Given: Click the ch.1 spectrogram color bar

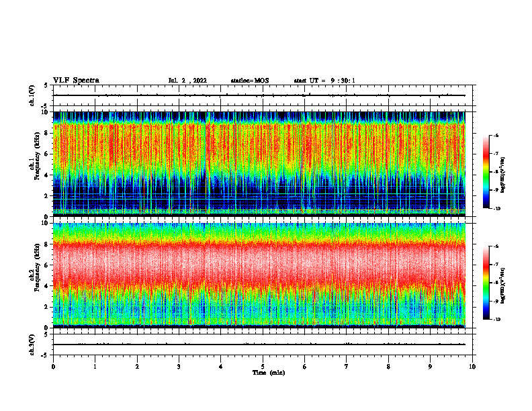Looking at the screenshot, I should pyautogui.click(x=486, y=172).
